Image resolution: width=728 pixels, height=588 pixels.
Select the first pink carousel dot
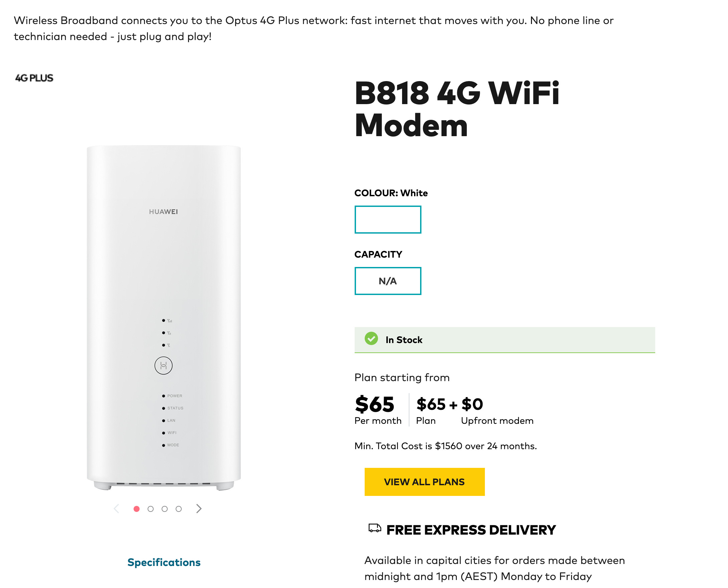point(137,509)
